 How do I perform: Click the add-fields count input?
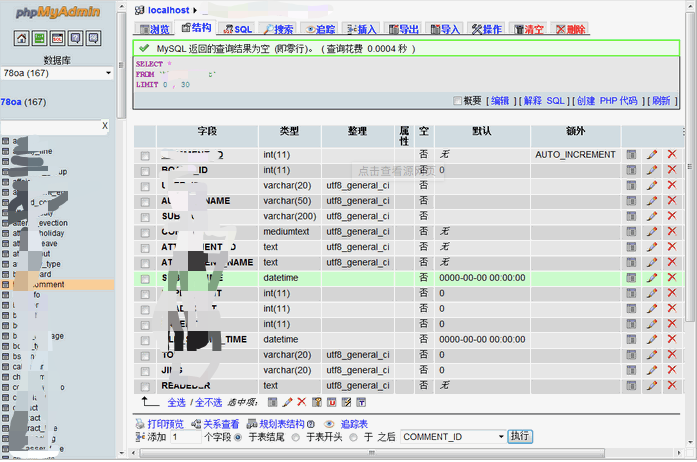(x=185, y=437)
